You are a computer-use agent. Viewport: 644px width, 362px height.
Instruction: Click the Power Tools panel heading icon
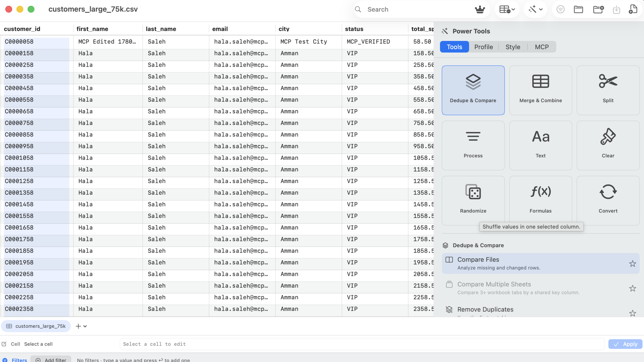445,31
